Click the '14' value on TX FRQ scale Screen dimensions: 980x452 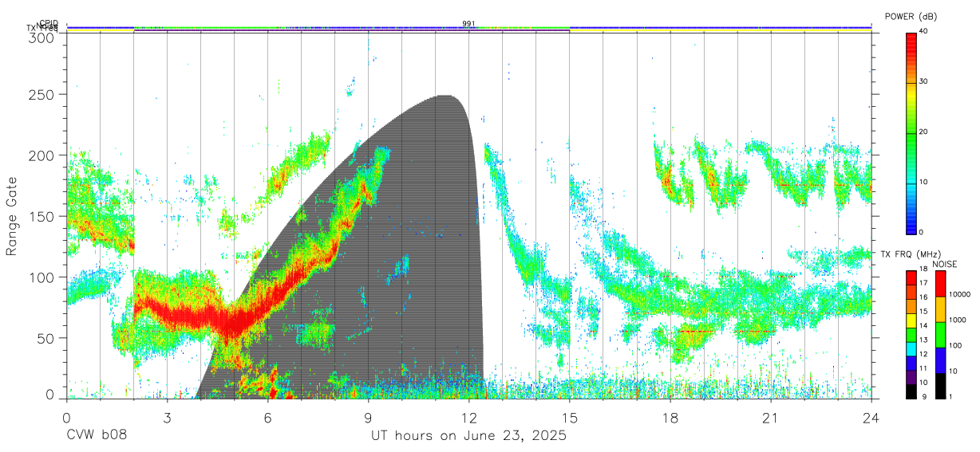pyautogui.click(x=923, y=326)
